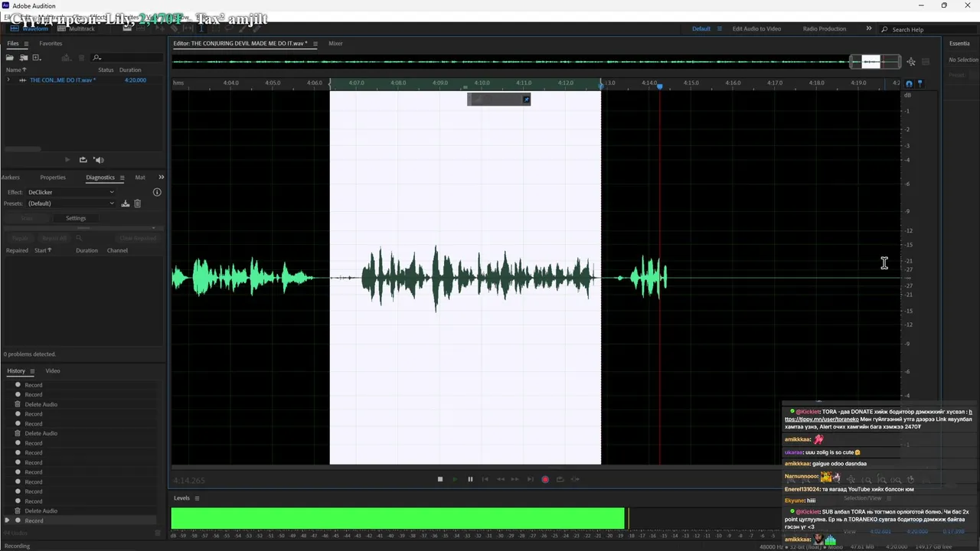Viewport: 980px width, 551px height.
Task: Open file folder icon in Files panel
Action: point(10,57)
